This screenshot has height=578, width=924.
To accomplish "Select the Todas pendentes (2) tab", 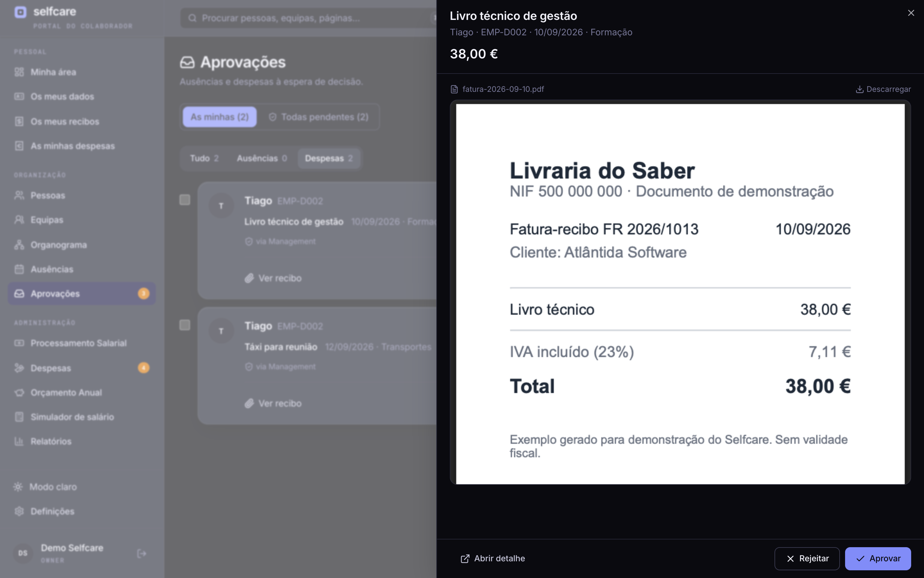I will 319,117.
